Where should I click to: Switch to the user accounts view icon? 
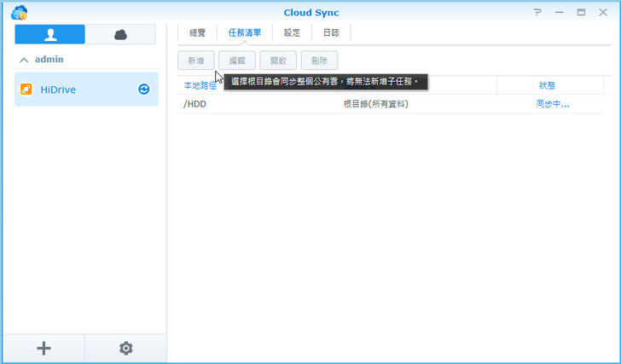(49, 35)
